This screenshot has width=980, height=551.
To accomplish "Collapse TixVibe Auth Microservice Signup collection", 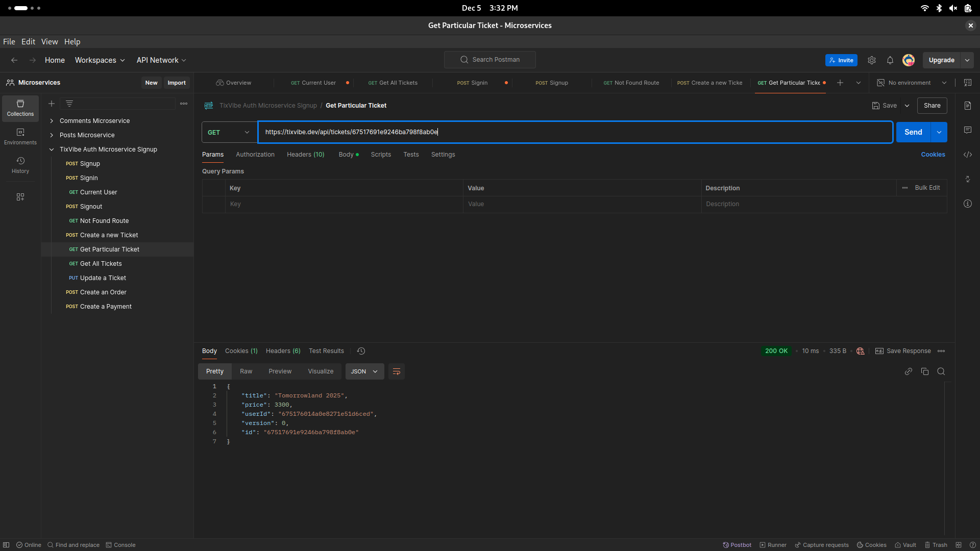I will 52,149.
